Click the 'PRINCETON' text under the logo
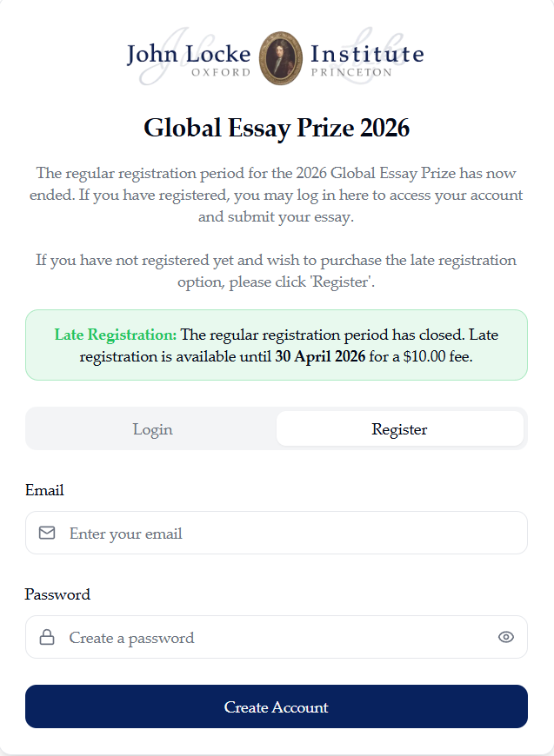The height and width of the screenshot is (756, 554). [351, 73]
